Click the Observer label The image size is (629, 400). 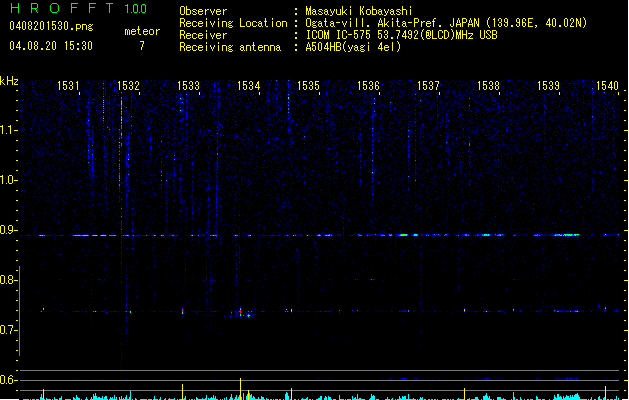(203, 11)
